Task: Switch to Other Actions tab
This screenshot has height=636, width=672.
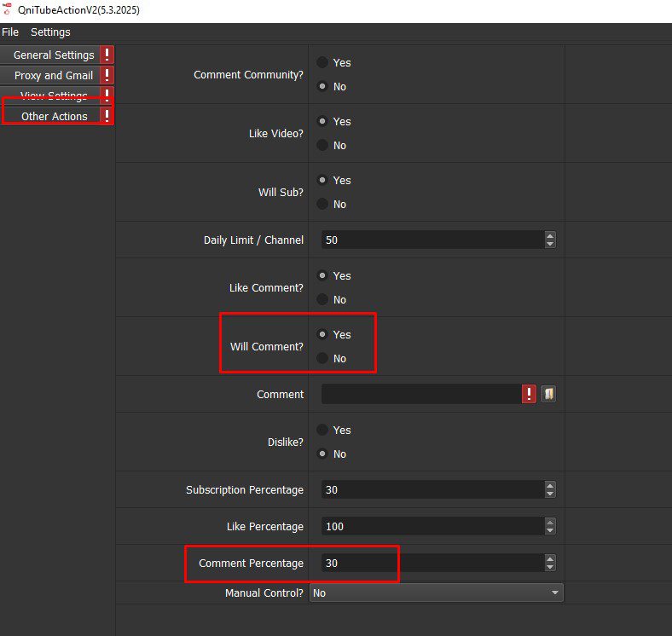Action: tap(50, 116)
